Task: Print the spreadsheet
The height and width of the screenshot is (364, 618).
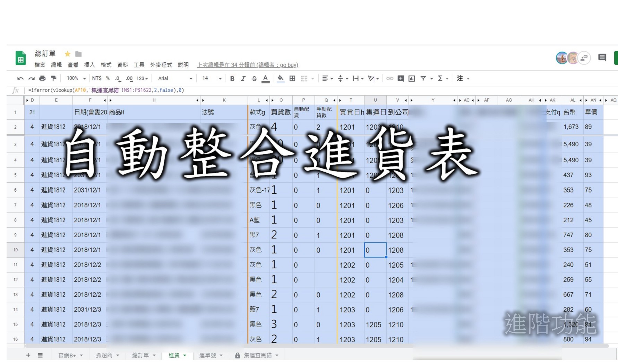Action: tap(42, 78)
